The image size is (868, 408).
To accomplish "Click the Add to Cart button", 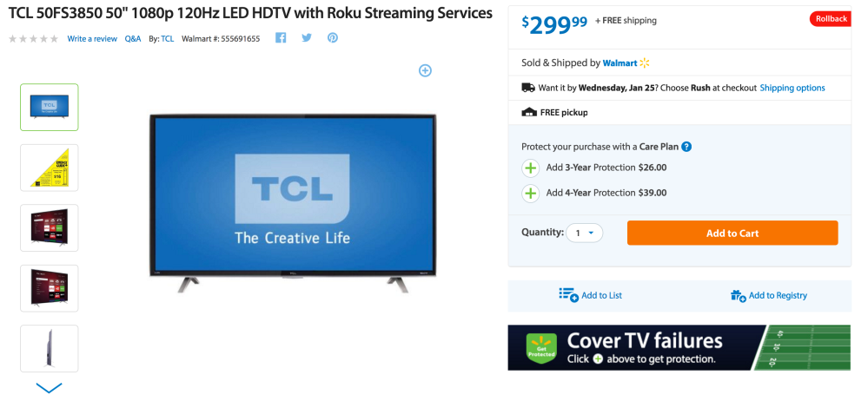I will click(732, 233).
